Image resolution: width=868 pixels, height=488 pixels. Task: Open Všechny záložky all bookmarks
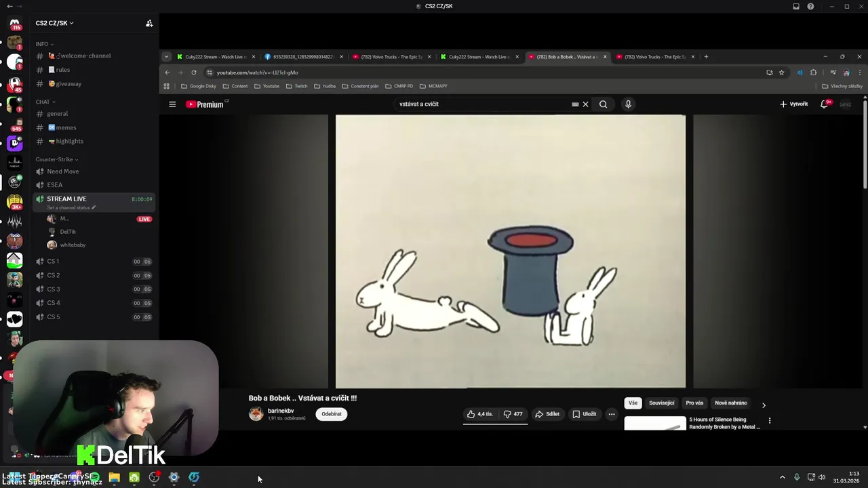(x=842, y=86)
